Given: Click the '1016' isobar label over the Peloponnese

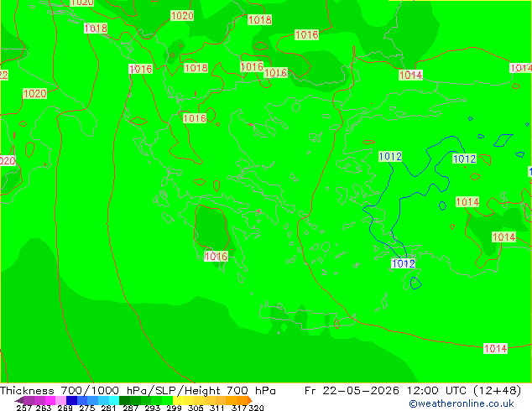Looking at the screenshot, I should [216, 256].
